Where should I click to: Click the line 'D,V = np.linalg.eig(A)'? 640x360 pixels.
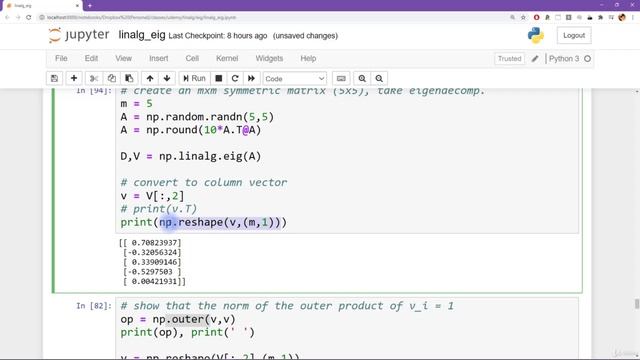coord(191,156)
